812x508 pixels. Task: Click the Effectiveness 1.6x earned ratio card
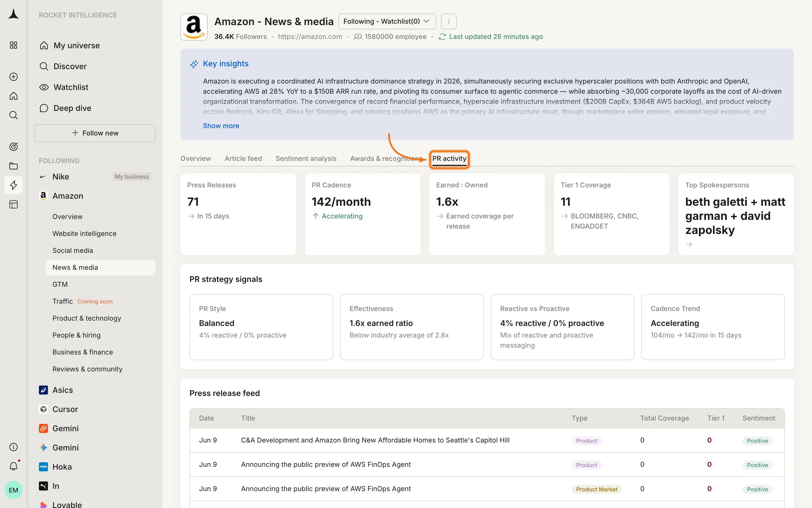pos(412,327)
